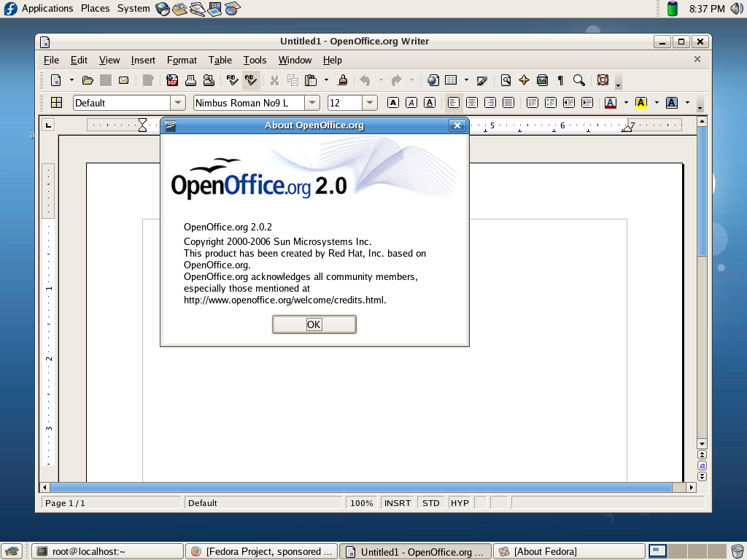Expand the font name dropdown
The image size is (747, 560).
pos(312,102)
